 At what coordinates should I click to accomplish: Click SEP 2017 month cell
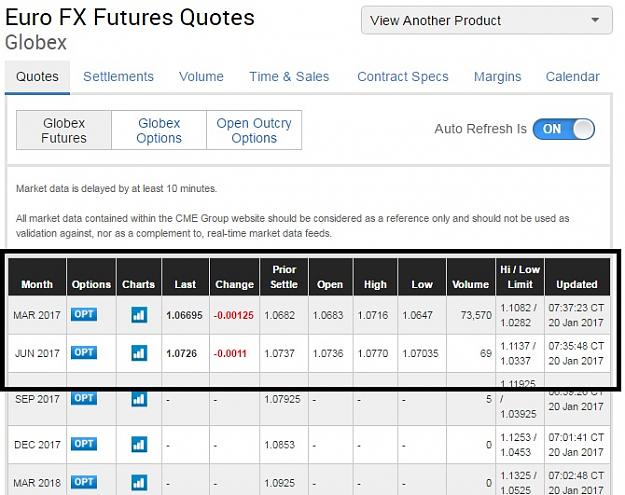click(x=37, y=399)
